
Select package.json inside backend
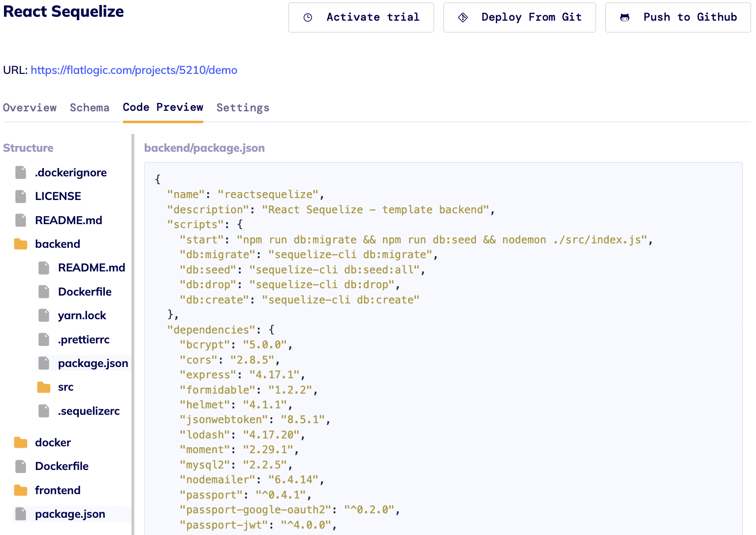[93, 364]
